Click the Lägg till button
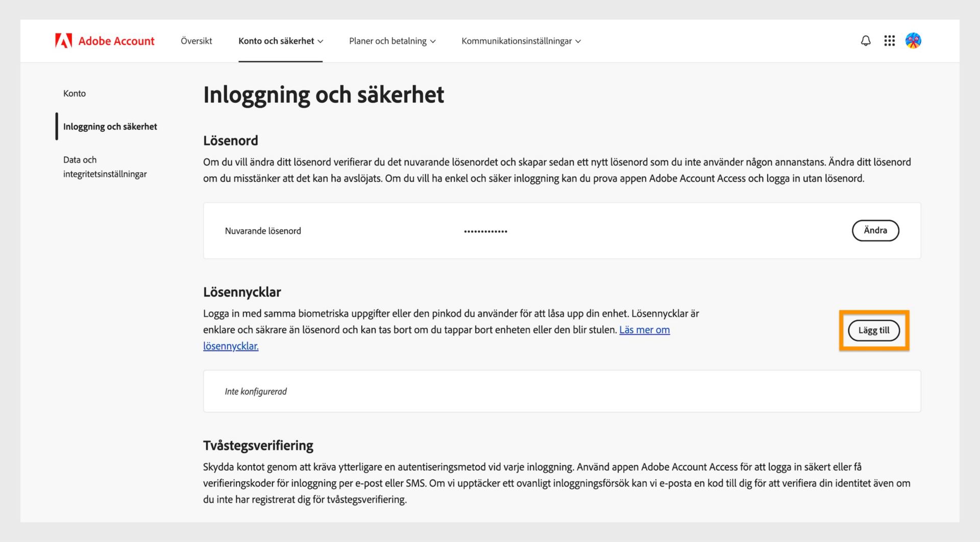The image size is (980, 542). [873, 330]
